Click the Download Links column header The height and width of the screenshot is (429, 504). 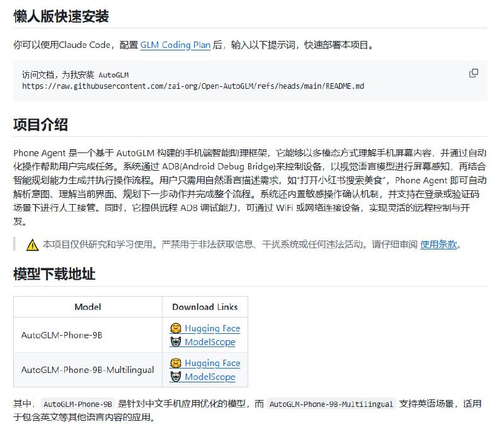(205, 307)
